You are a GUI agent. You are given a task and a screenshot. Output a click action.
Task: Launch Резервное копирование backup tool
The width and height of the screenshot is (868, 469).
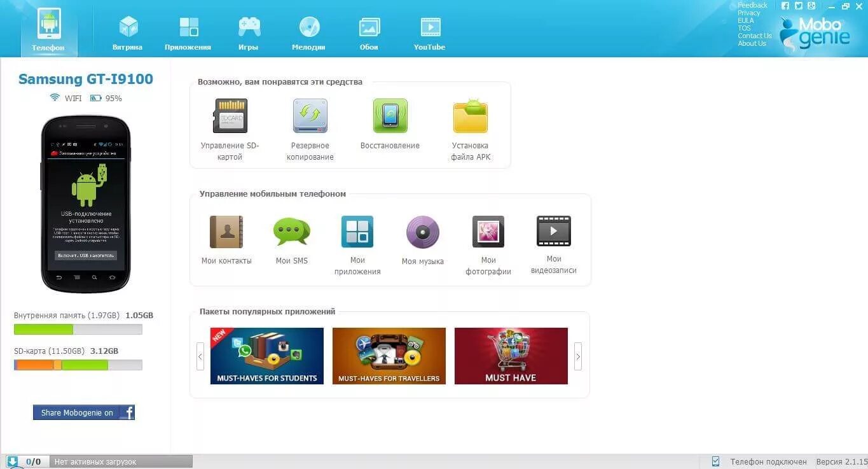(310, 130)
